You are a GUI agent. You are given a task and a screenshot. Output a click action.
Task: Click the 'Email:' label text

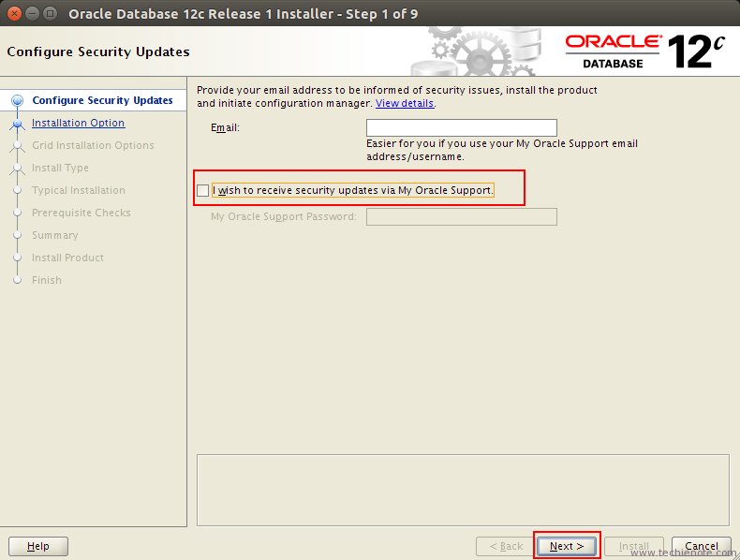(x=225, y=128)
